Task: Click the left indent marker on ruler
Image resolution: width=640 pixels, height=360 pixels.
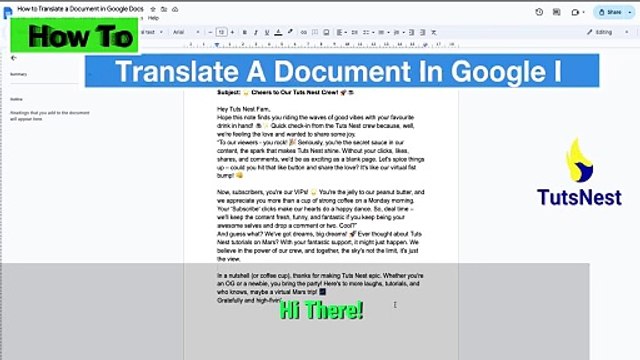Action: point(217,44)
